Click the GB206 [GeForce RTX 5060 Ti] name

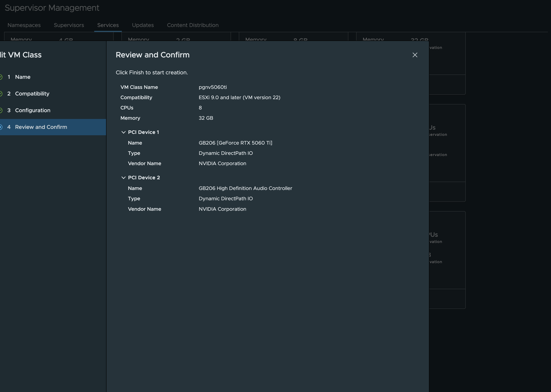click(235, 143)
